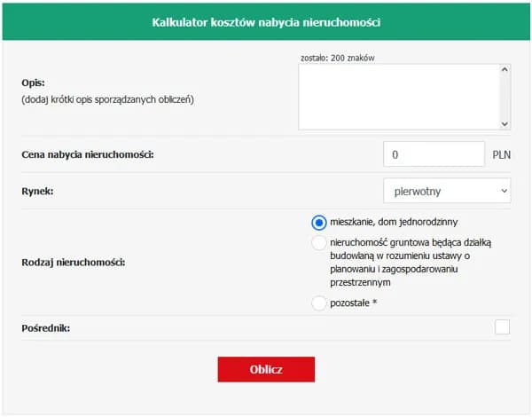This screenshot has width=532, height=417.
Task: Click the 'Rynek:' label
Action: [x=39, y=190]
